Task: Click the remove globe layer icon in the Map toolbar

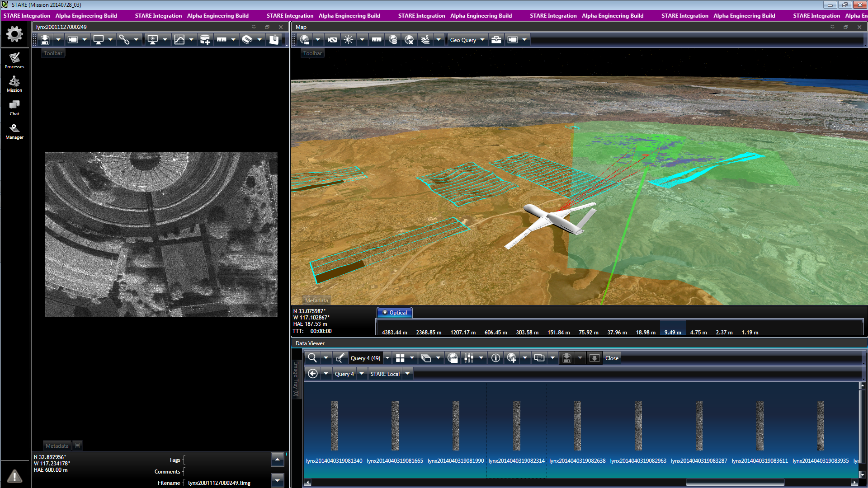Action: click(408, 40)
